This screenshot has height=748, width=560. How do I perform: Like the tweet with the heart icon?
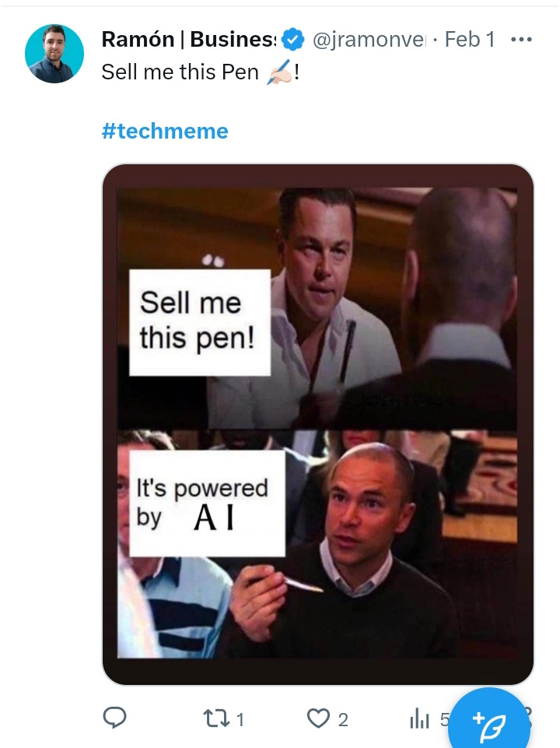coord(318,718)
